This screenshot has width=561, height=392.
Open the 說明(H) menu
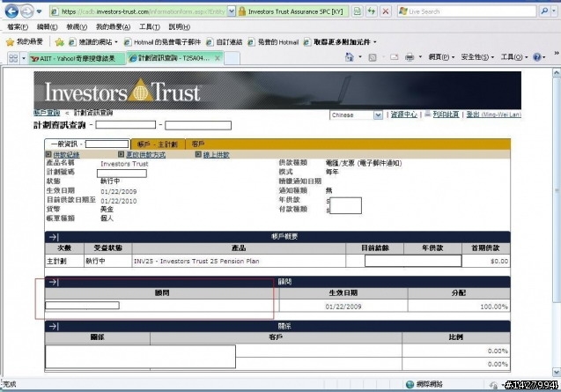click(180, 26)
